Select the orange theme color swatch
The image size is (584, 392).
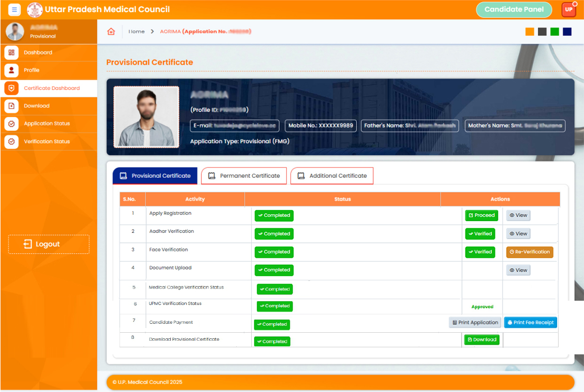point(530,32)
